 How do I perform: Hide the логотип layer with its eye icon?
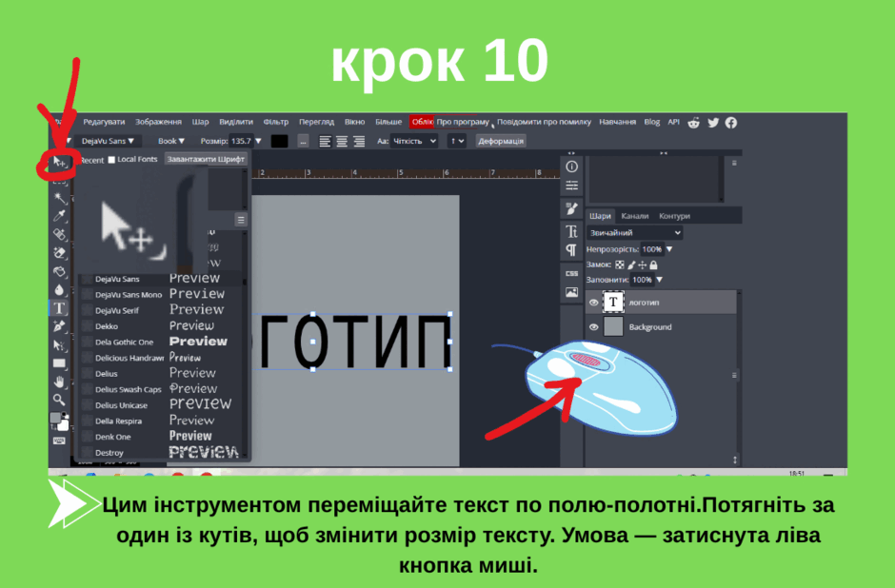pyautogui.click(x=593, y=303)
